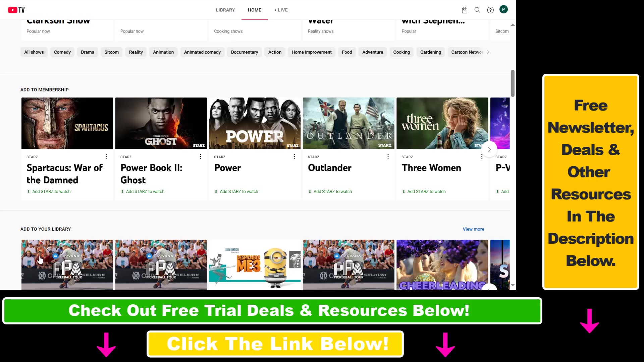The image size is (644, 362).
Task: Open the Despicable Me 3 thumbnail
Action: click(x=255, y=265)
